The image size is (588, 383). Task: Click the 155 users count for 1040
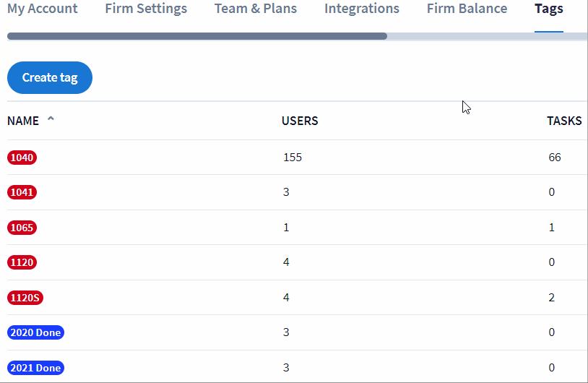292,158
